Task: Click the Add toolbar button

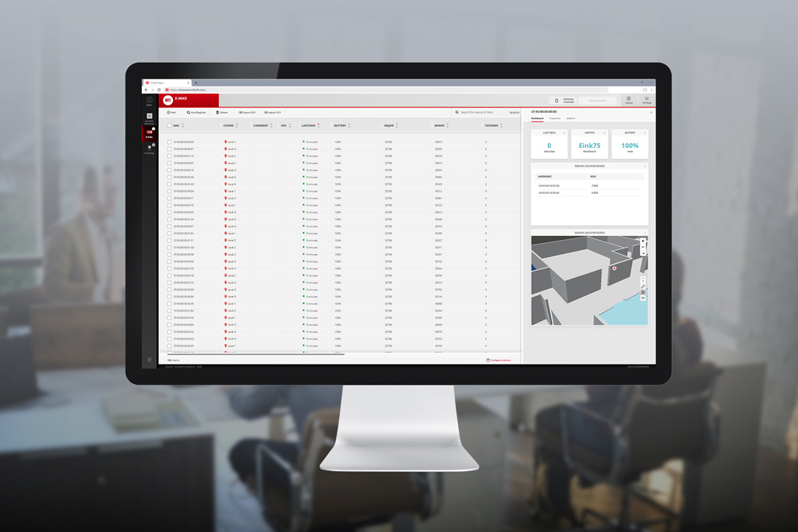Action: tap(171, 113)
